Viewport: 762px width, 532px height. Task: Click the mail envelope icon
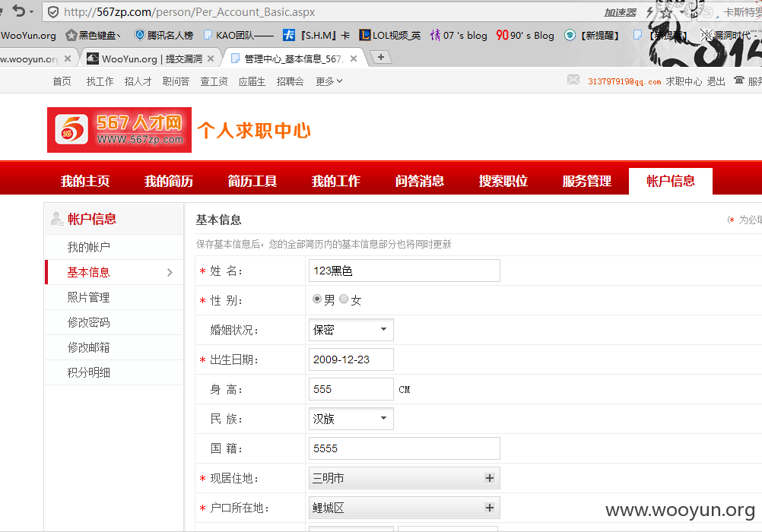click(573, 80)
